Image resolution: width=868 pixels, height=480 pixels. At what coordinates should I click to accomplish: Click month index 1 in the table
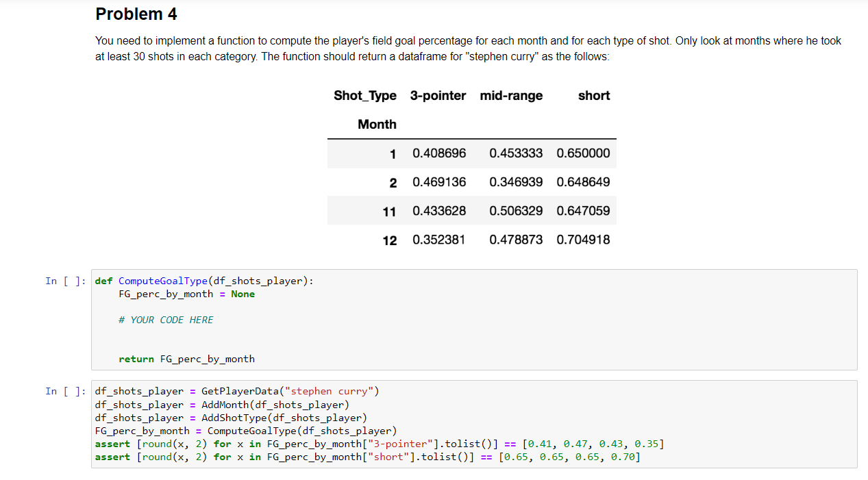coord(393,154)
